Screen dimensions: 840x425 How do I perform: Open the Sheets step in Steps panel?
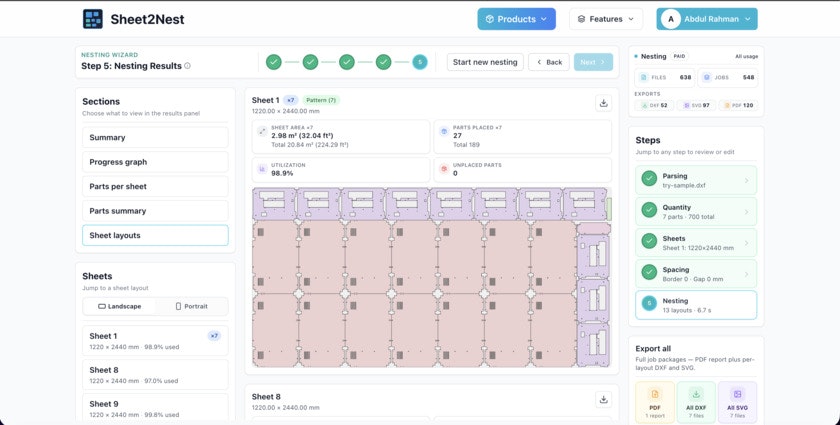[x=696, y=242]
